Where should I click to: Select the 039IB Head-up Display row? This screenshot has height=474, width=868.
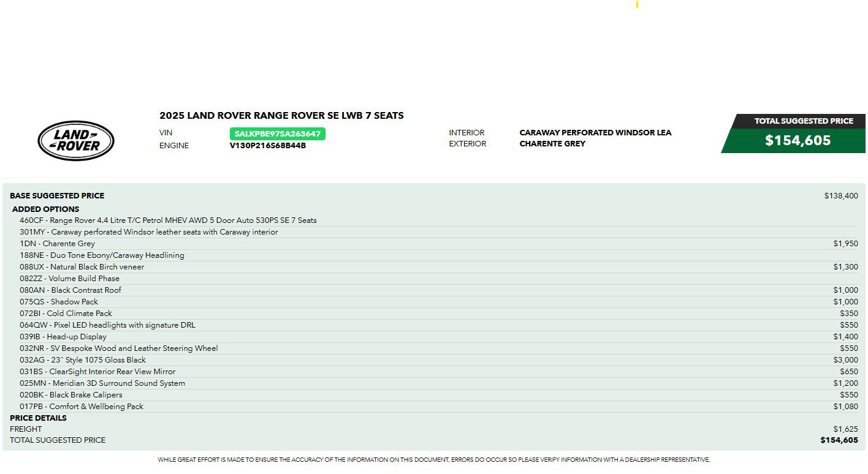tap(438, 337)
